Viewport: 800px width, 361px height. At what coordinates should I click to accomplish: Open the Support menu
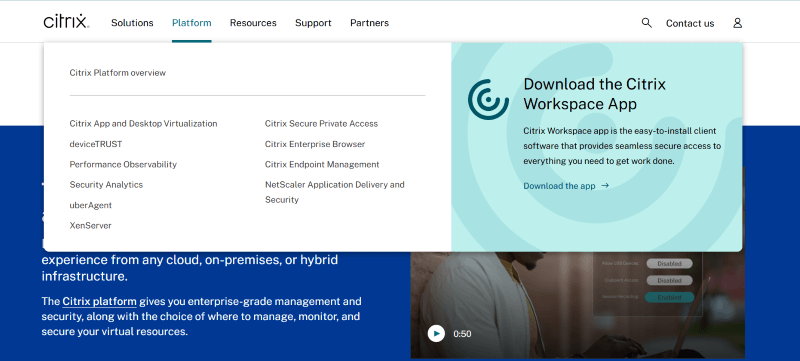click(x=313, y=23)
